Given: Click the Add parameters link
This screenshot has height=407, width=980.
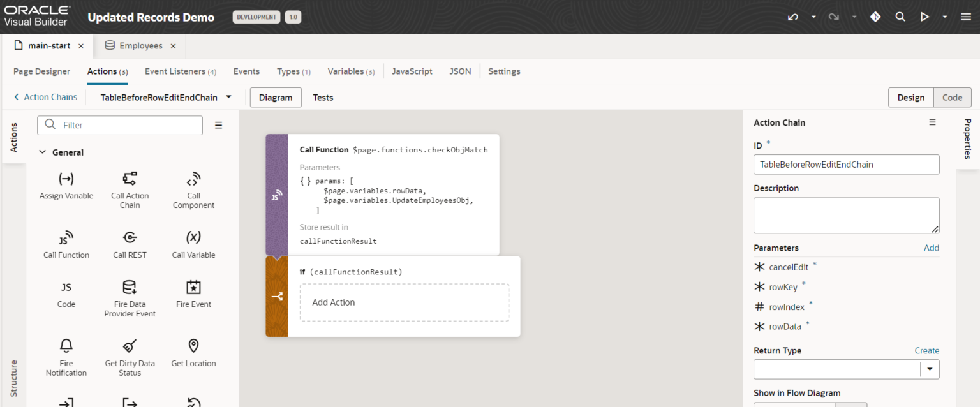Looking at the screenshot, I should 931,248.
